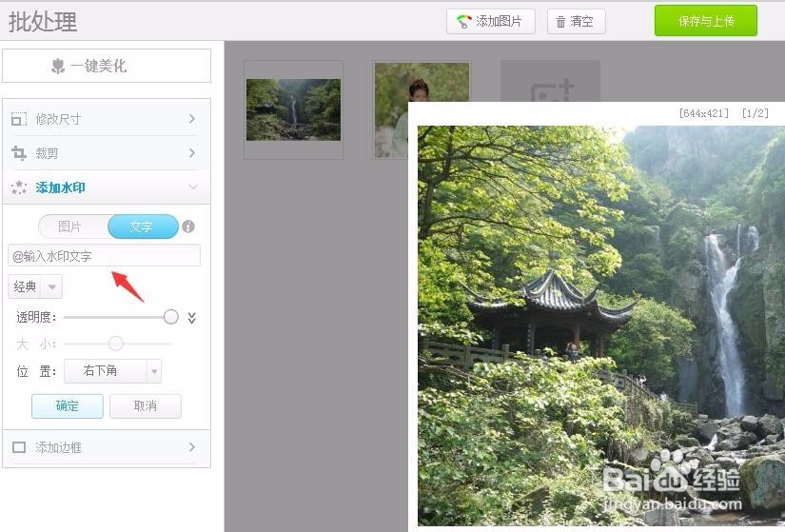Click the 清空 clear-all button
The height and width of the screenshot is (532, 785).
(577, 22)
